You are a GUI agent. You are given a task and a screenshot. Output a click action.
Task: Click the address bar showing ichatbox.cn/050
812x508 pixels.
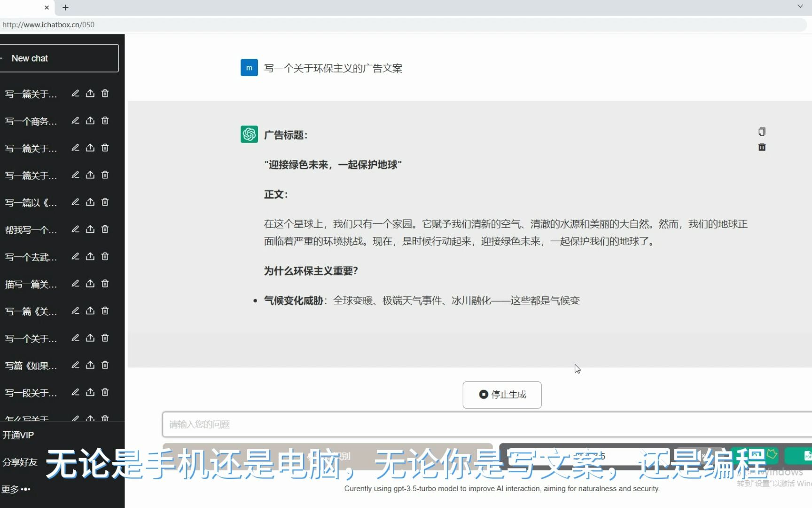click(403, 24)
